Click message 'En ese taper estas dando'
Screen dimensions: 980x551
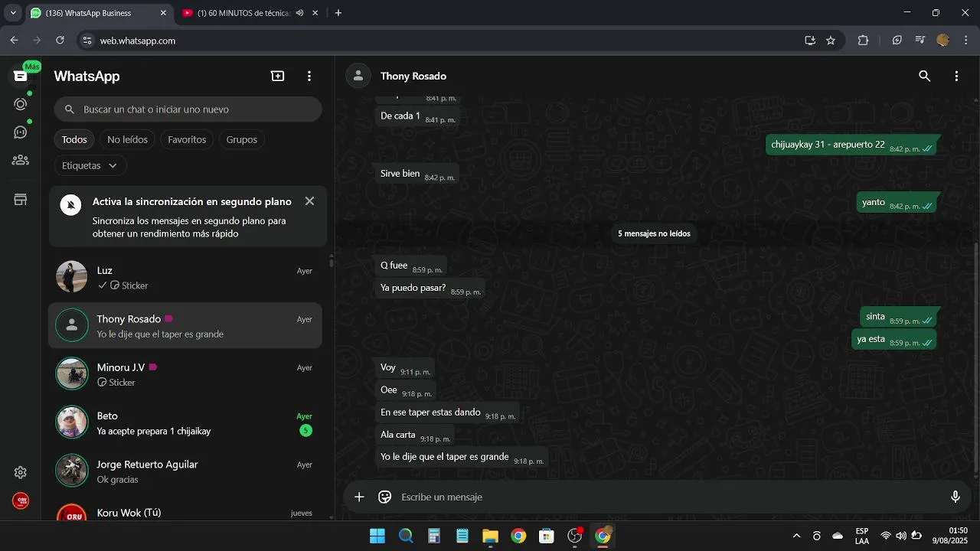pyautogui.click(x=447, y=412)
